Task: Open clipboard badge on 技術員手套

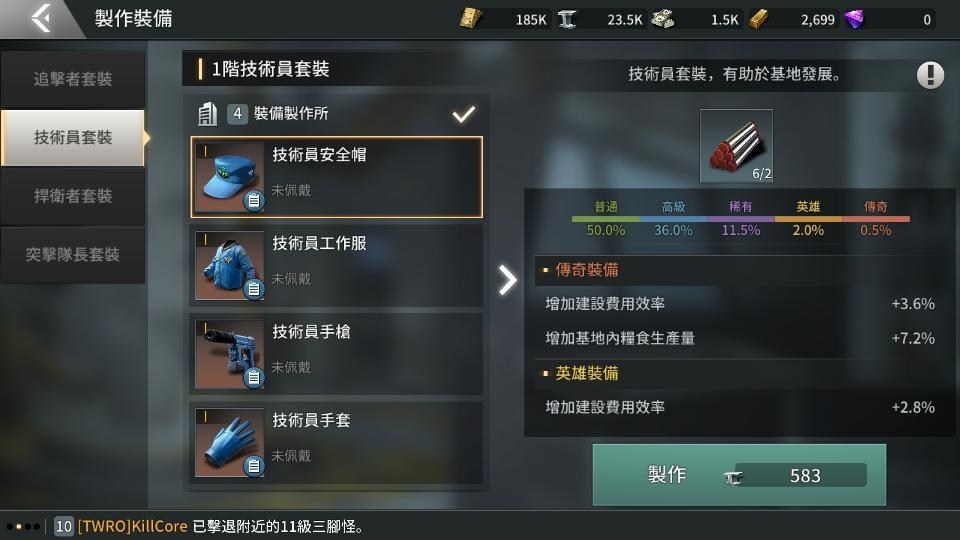Action: tap(253, 466)
